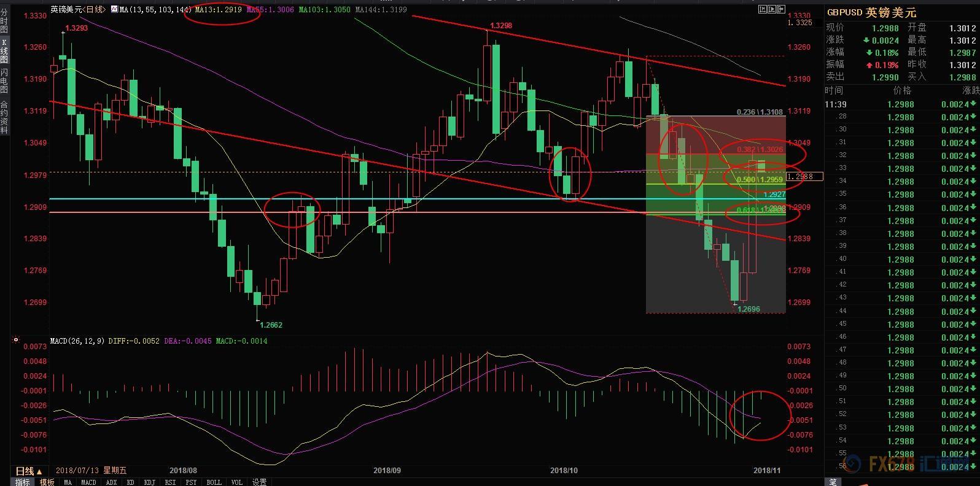Click the 2018/10 time axis label

coord(564,471)
